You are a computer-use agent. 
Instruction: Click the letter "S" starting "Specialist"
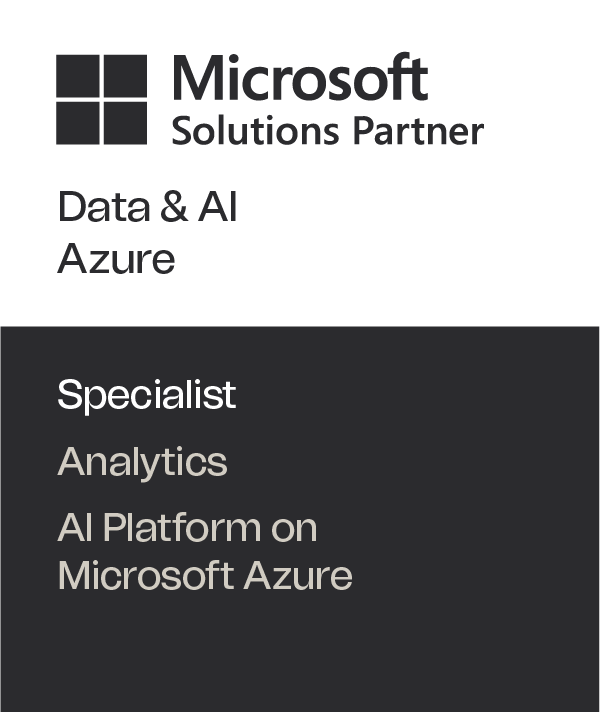point(68,395)
